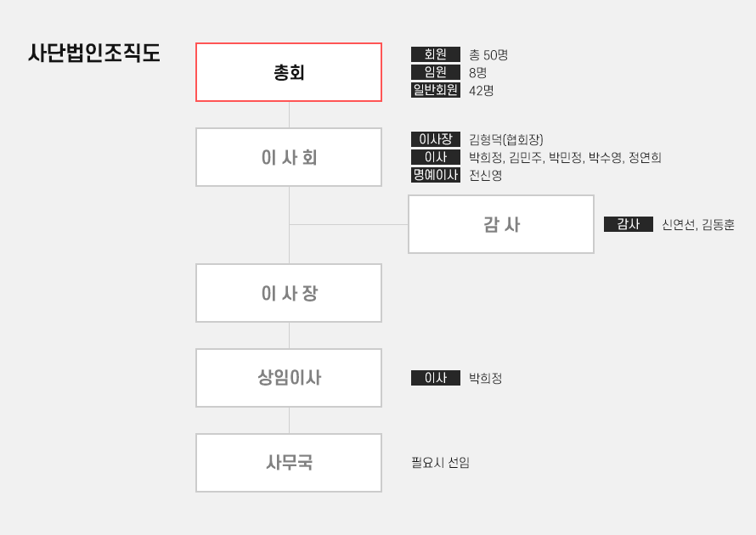
Task: Select the black 명예이사 label
Action: coord(436,175)
